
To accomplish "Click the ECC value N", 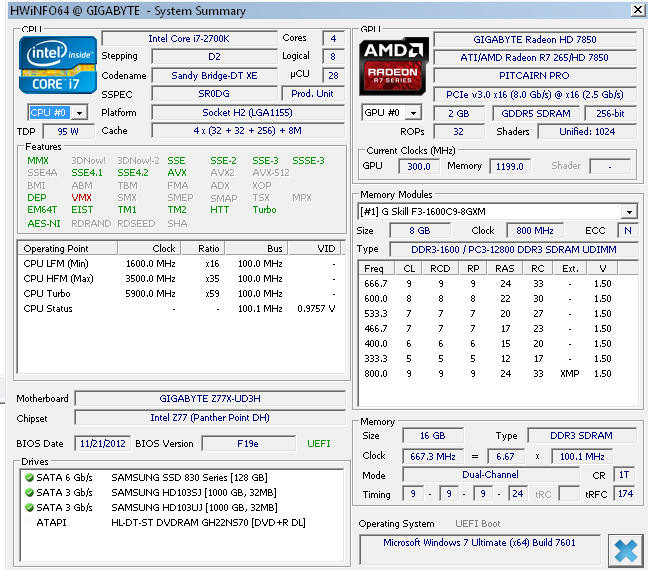I will click(627, 230).
